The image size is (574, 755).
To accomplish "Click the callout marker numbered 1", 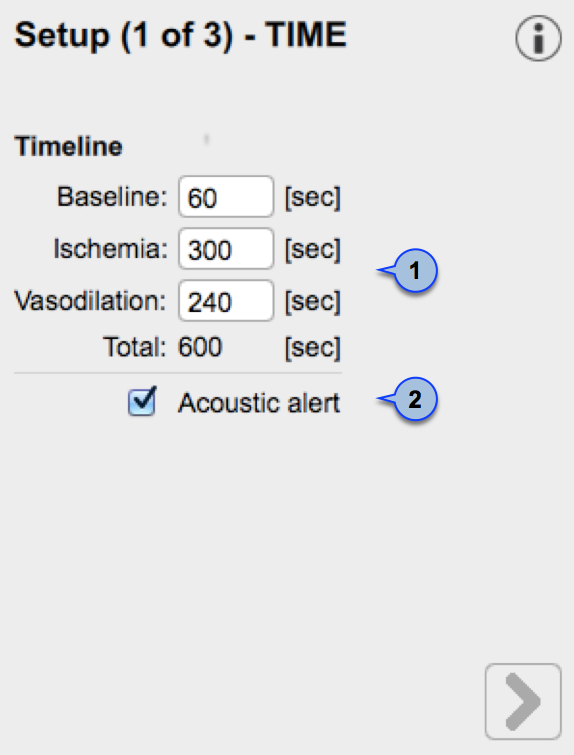I will coord(414,271).
